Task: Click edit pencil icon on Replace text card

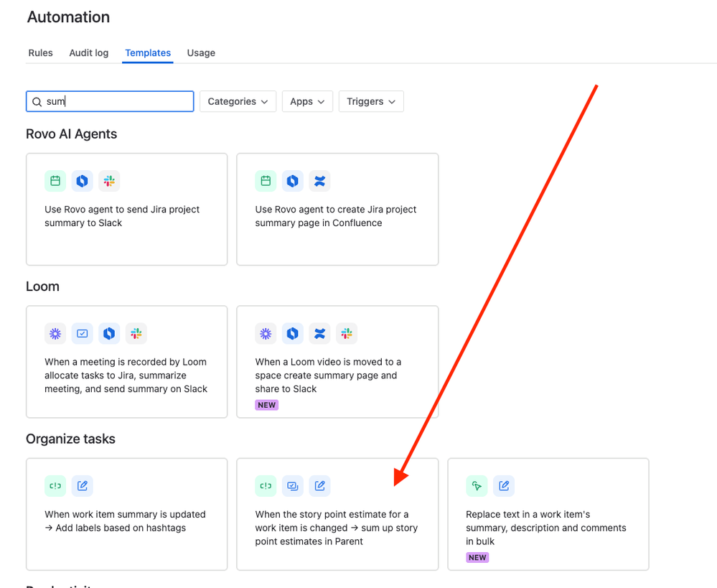Action: [503, 486]
